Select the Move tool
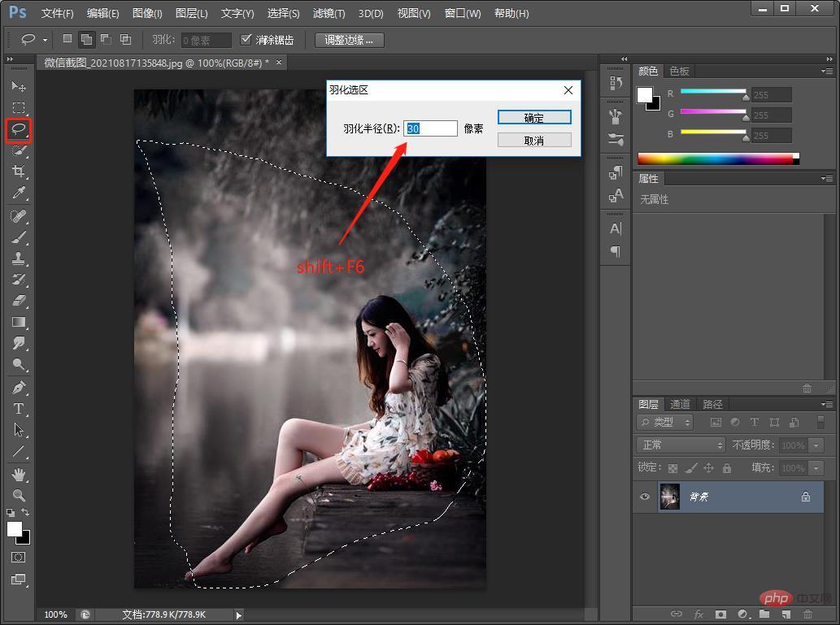Viewport: 840px width, 625px height. click(x=19, y=87)
